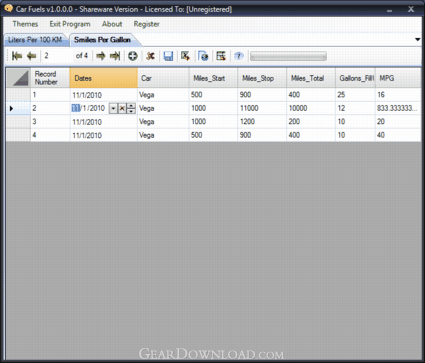
Task: Clear date with X button in row 2
Action: pyautogui.click(x=122, y=108)
